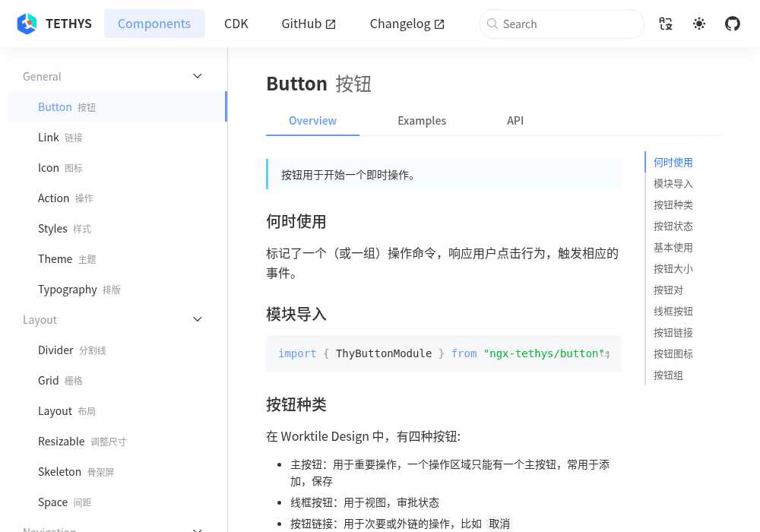Select Components in the top navigation
Viewport: 760px width, 532px height.
point(154,24)
